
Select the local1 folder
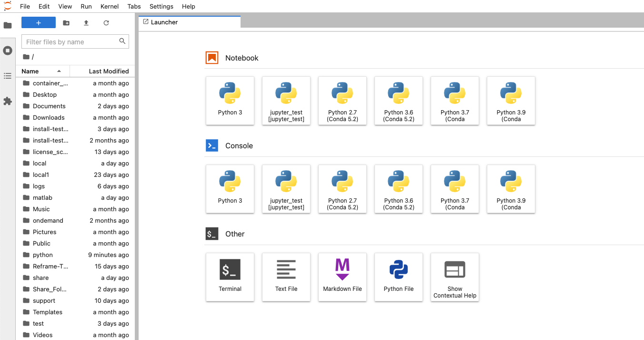(x=75, y=175)
